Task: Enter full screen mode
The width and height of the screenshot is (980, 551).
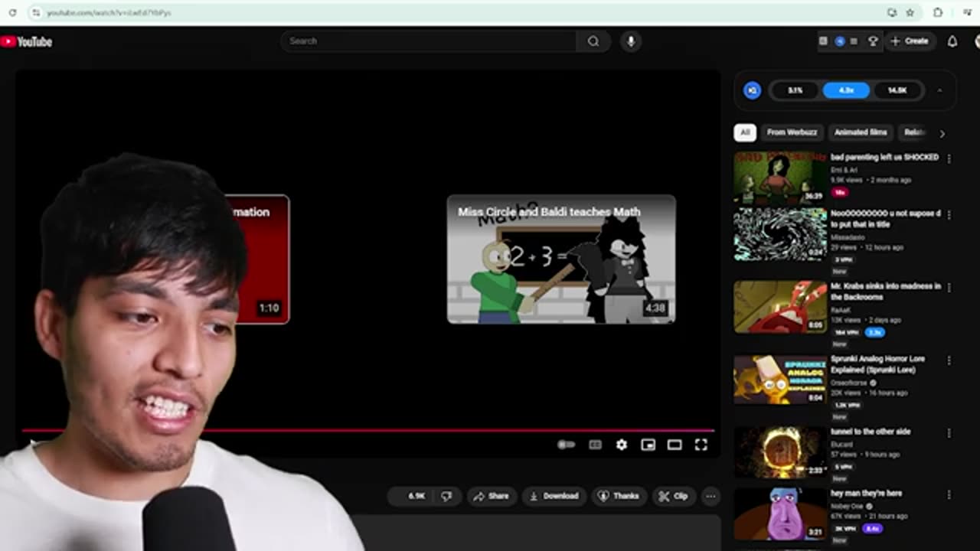Action: click(x=701, y=445)
